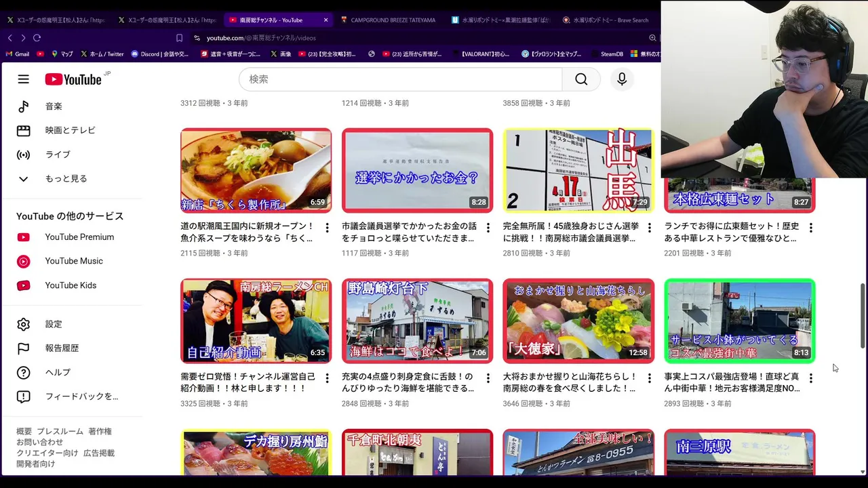Viewport: 868px width, 488px height.
Task: Open options menu for 4点盛り刺身定食 video
Action: pos(488,378)
